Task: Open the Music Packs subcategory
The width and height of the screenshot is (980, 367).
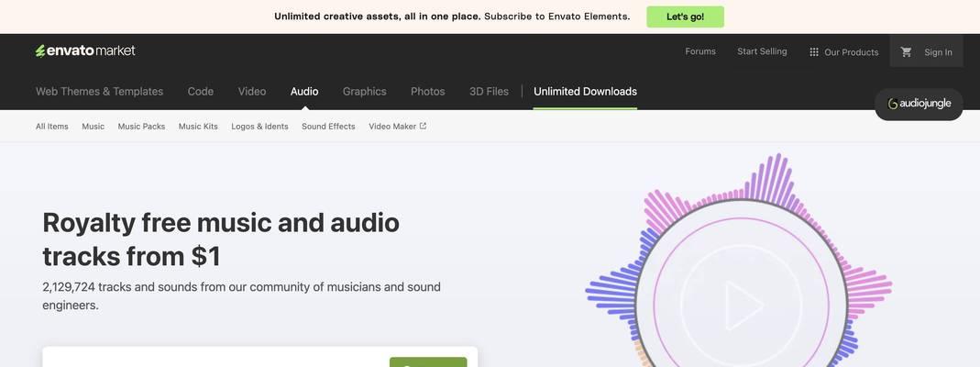Action: point(141,127)
